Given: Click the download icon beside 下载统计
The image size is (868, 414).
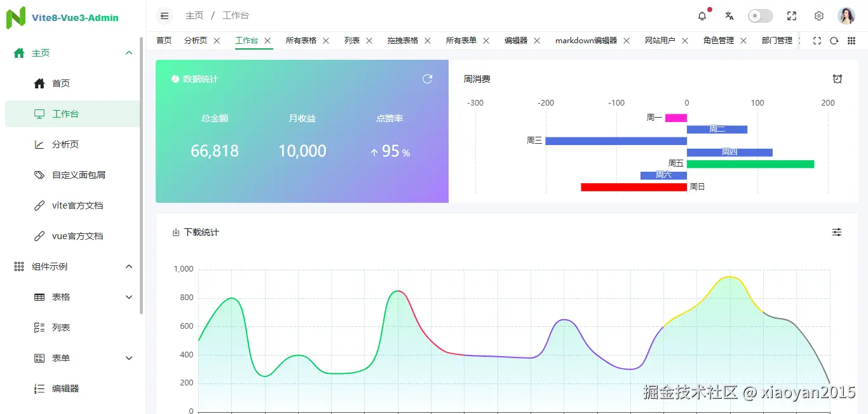Looking at the screenshot, I should [176, 233].
